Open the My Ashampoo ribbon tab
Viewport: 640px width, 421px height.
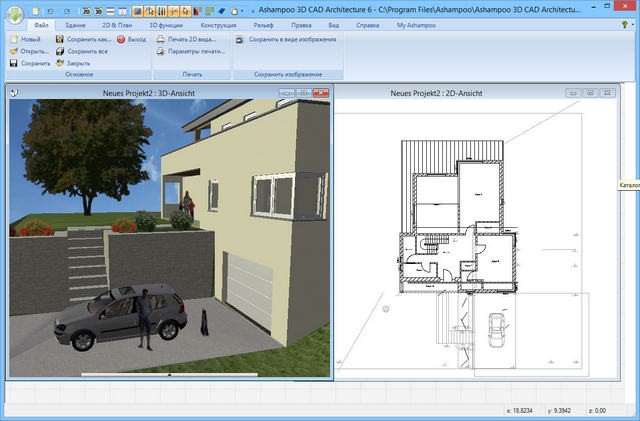[416, 25]
